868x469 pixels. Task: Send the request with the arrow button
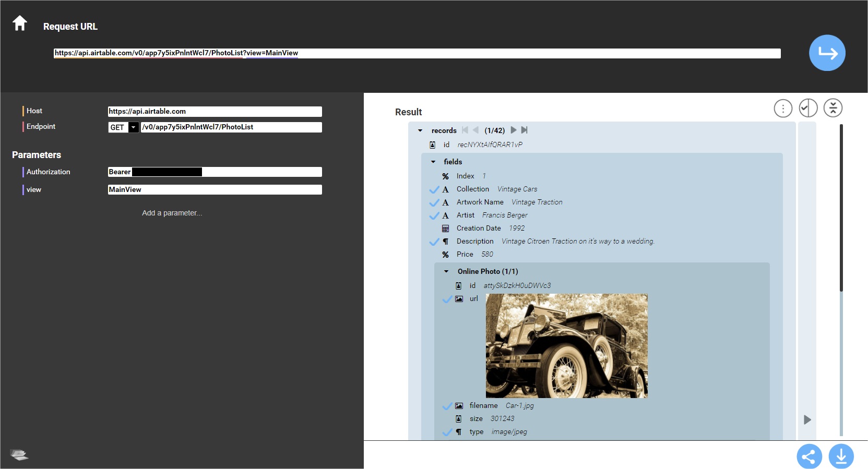pos(827,53)
